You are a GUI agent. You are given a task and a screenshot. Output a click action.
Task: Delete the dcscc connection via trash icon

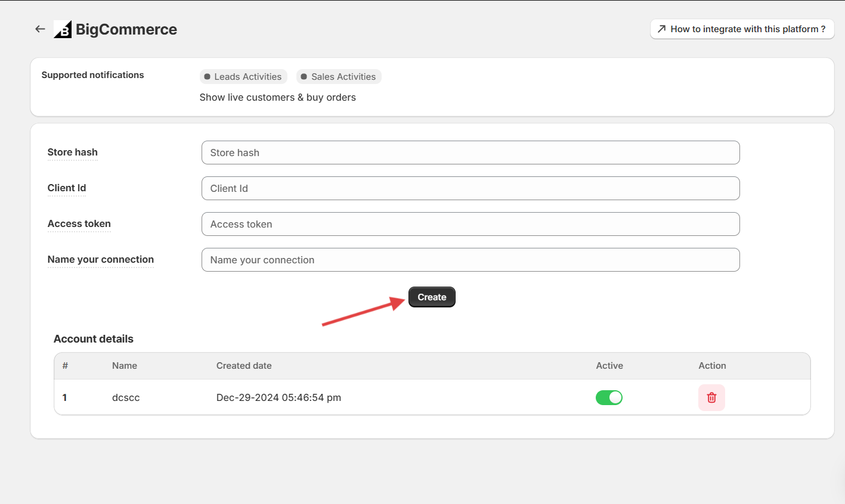711,397
